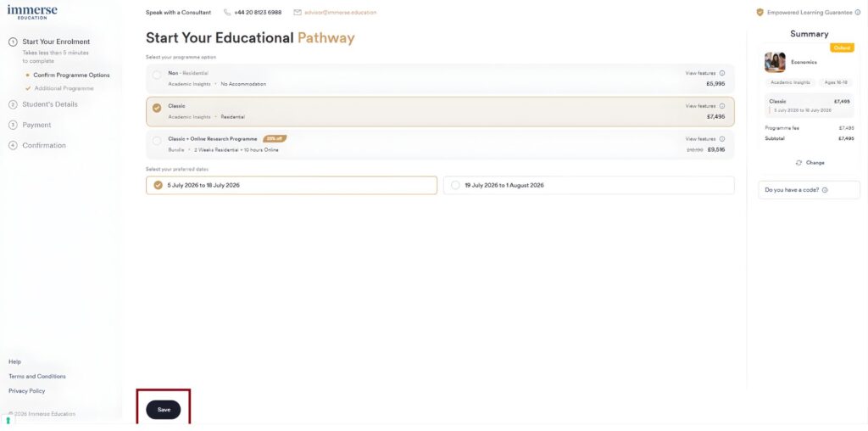The height and width of the screenshot is (431, 868).
Task: Expand the 'Do you have a code?' section
Action: point(792,190)
